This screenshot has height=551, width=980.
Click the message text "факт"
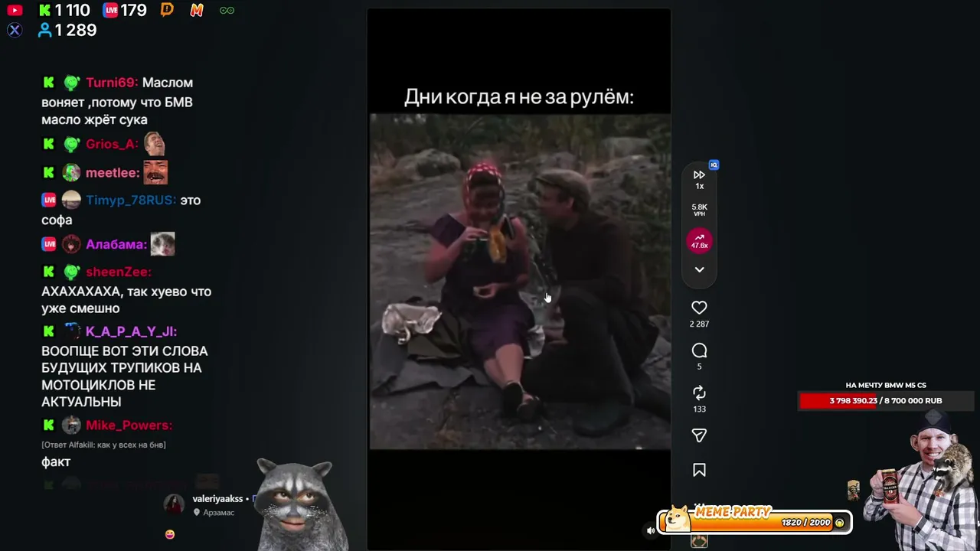pyautogui.click(x=56, y=462)
